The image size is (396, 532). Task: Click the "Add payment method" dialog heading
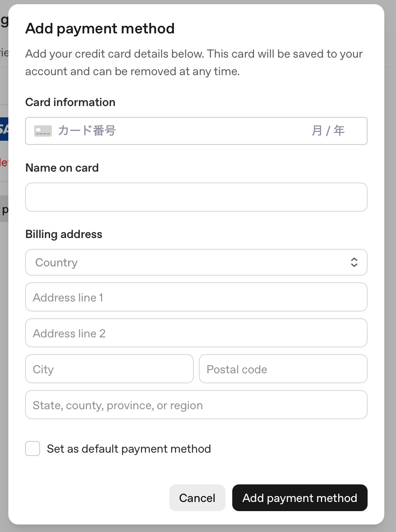100,29
